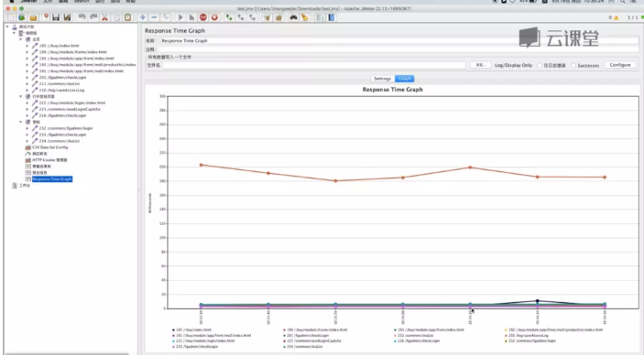Expand the 234 /common/skuList sampler
This screenshot has height=356, width=644.
point(27,141)
